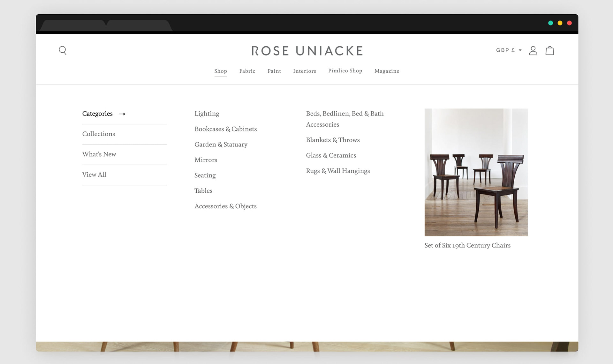This screenshot has height=364, width=613.
Task: Select View All in the side list
Action: (x=94, y=175)
